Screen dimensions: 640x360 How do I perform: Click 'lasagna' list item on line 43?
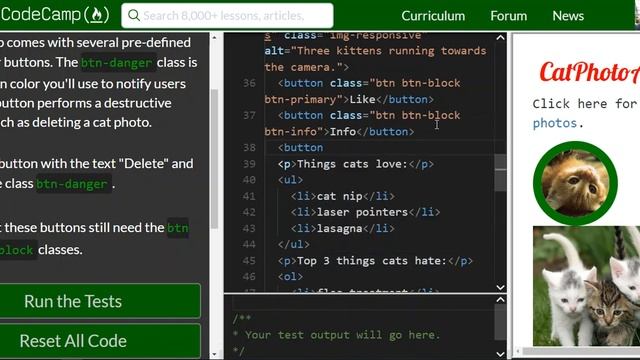click(340, 229)
